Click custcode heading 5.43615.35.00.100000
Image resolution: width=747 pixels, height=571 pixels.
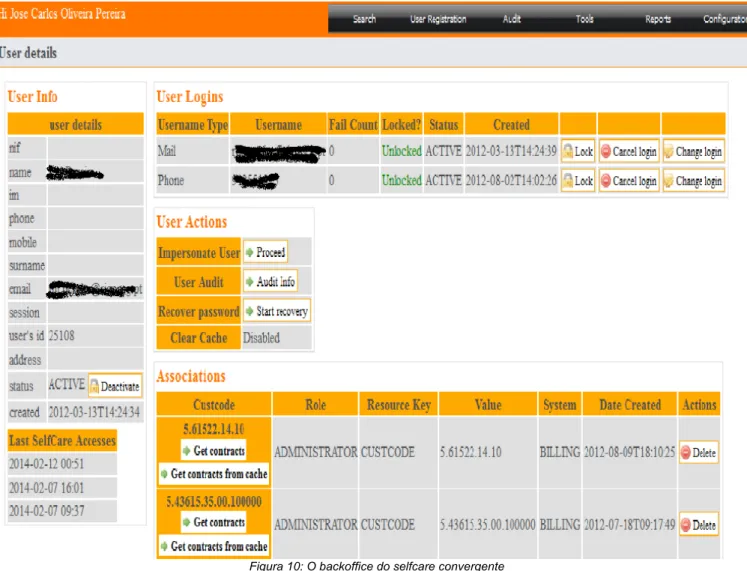pos(213,501)
